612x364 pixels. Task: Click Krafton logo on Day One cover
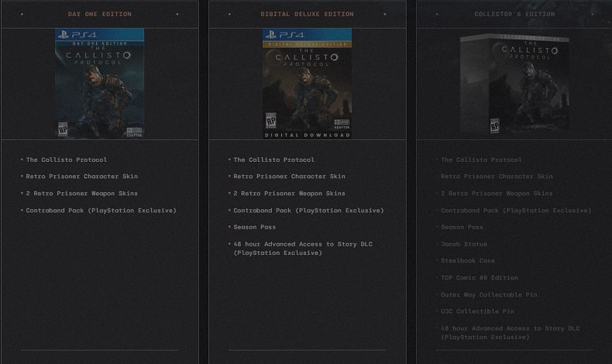pyautogui.click(x=135, y=131)
